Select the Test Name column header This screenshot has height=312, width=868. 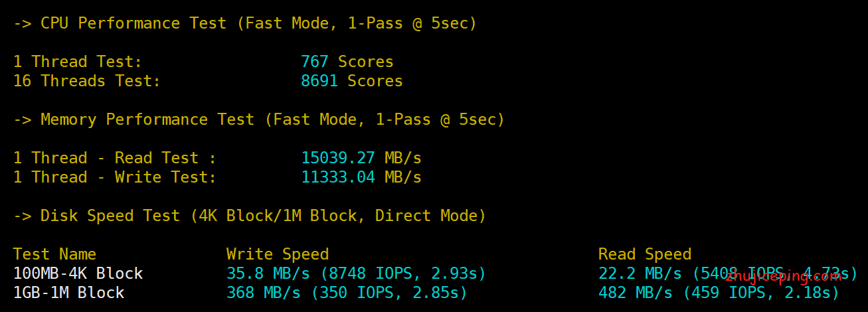click(x=54, y=254)
